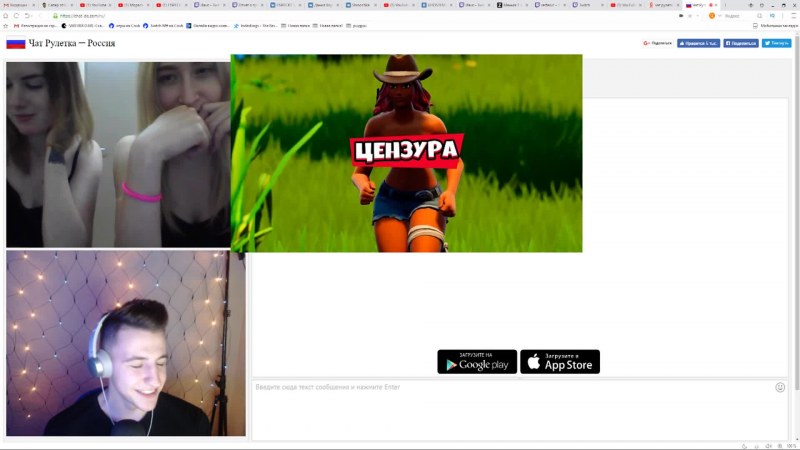Open Мобильные закладки folder
The image size is (800, 450).
[x=775, y=26]
